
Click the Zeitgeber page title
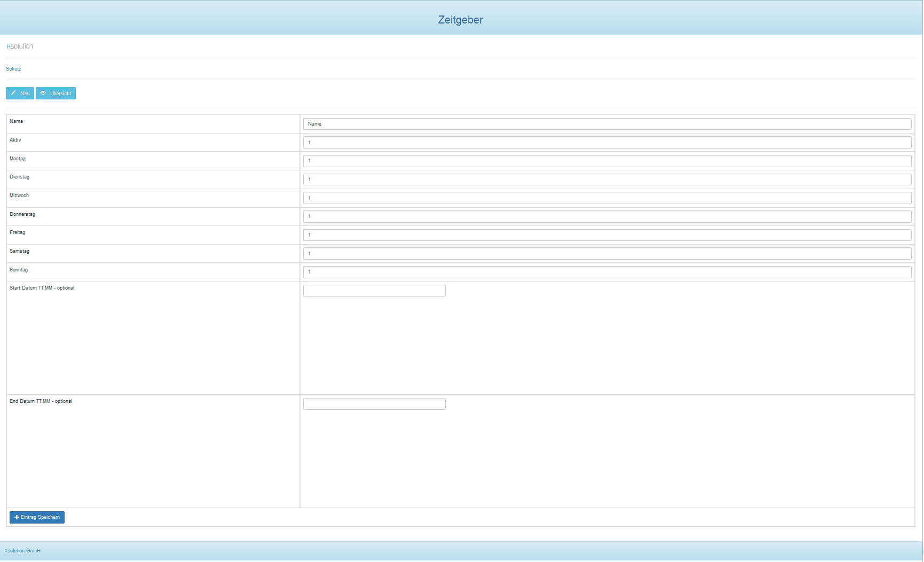click(x=460, y=20)
